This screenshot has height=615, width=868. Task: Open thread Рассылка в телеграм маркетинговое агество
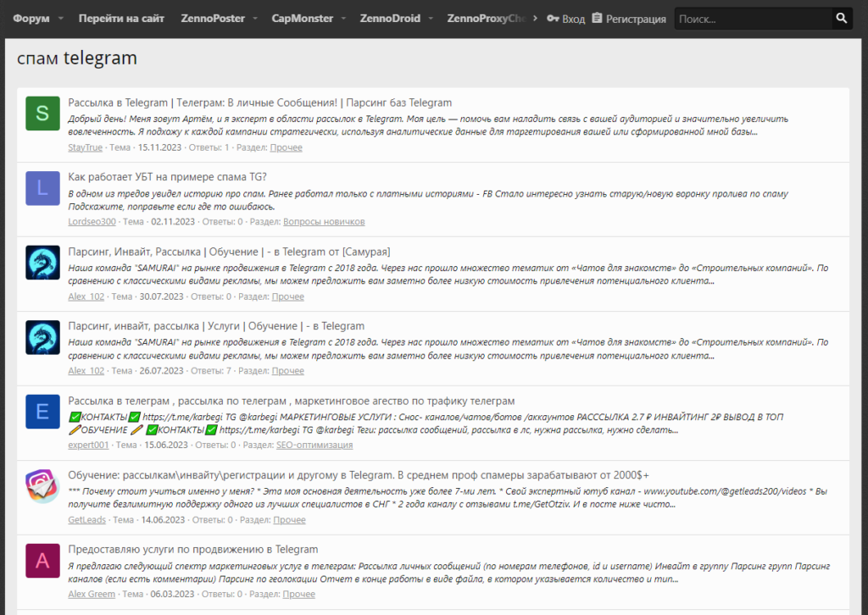[292, 401]
